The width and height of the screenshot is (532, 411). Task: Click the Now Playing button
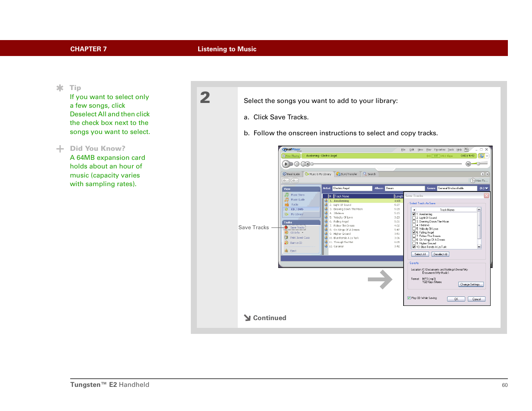(x=291, y=156)
